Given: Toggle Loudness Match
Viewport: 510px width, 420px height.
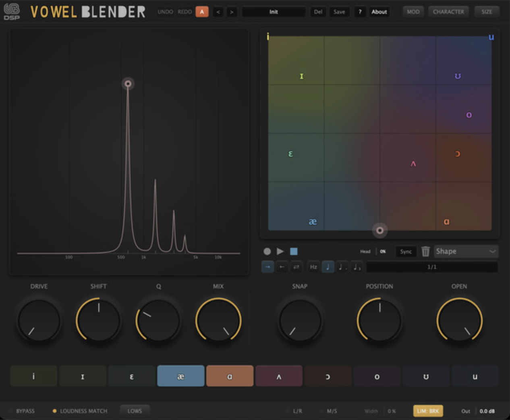Looking at the screenshot, I should click(80, 411).
